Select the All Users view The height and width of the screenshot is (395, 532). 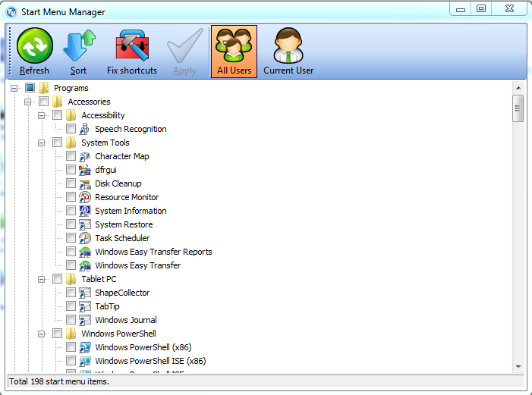coord(234,52)
